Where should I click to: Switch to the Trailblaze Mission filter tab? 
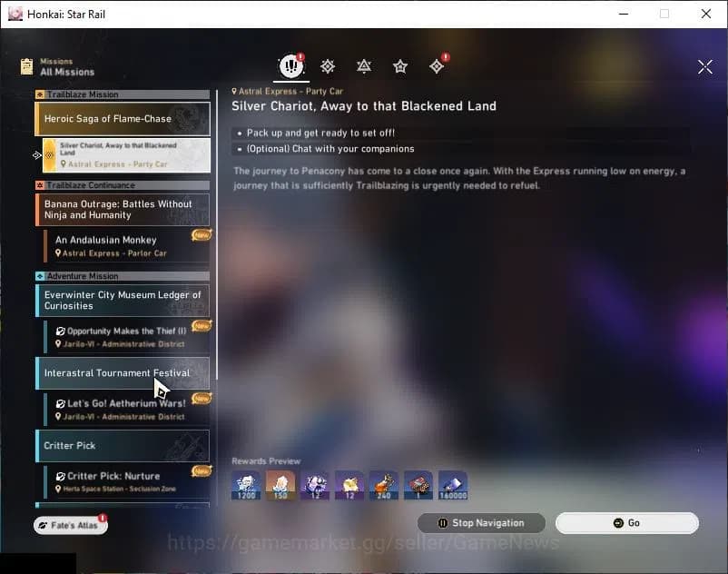328,66
